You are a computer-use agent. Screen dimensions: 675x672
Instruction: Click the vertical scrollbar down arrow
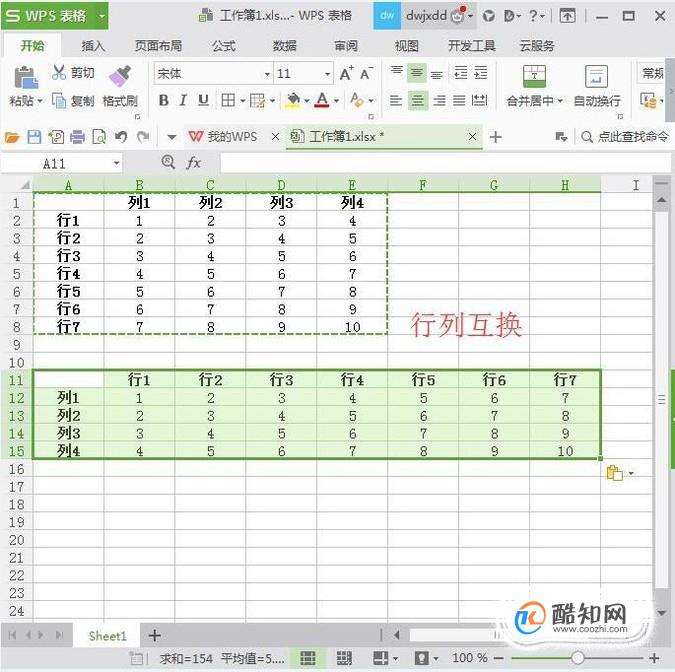coord(661,613)
